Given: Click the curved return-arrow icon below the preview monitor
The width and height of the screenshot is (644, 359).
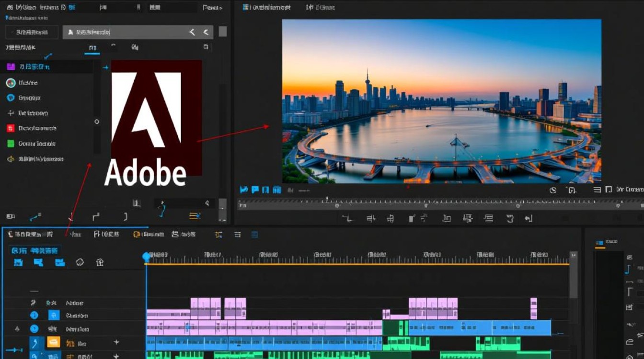Looking at the screenshot, I should coord(529,219).
